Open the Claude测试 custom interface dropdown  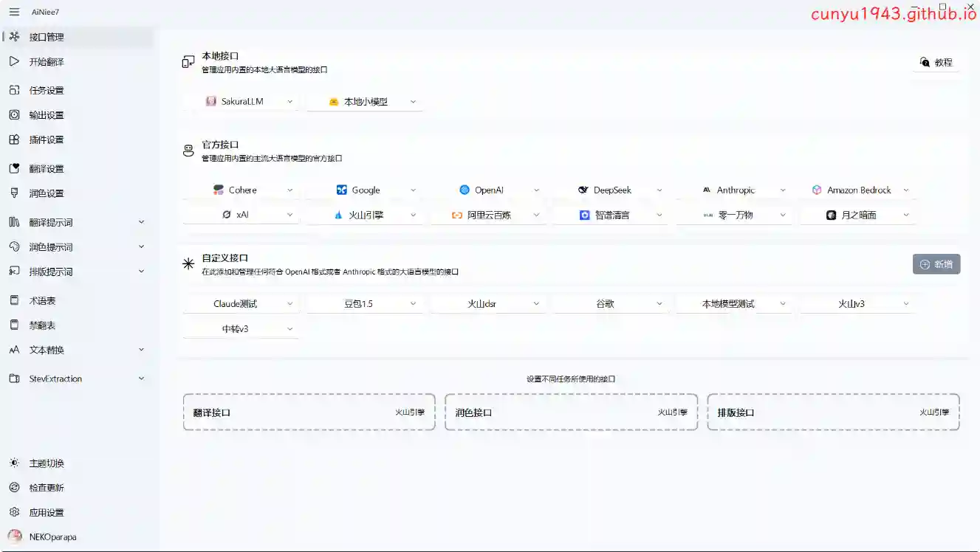[241, 304]
